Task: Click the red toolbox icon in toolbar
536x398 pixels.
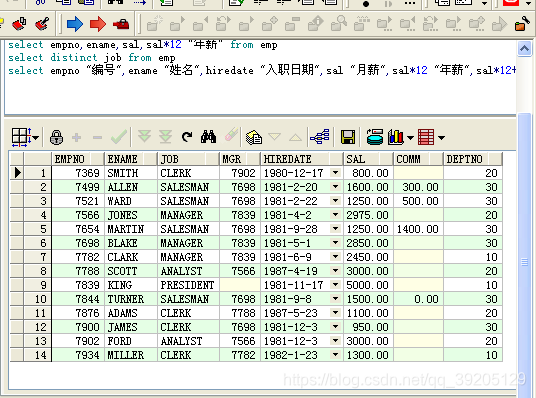Action: (121, 24)
